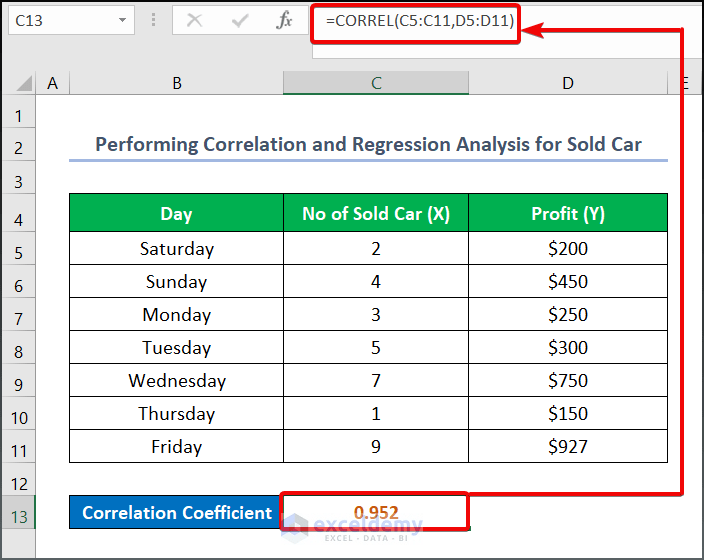Open the Insert Function fx icon

(284, 20)
